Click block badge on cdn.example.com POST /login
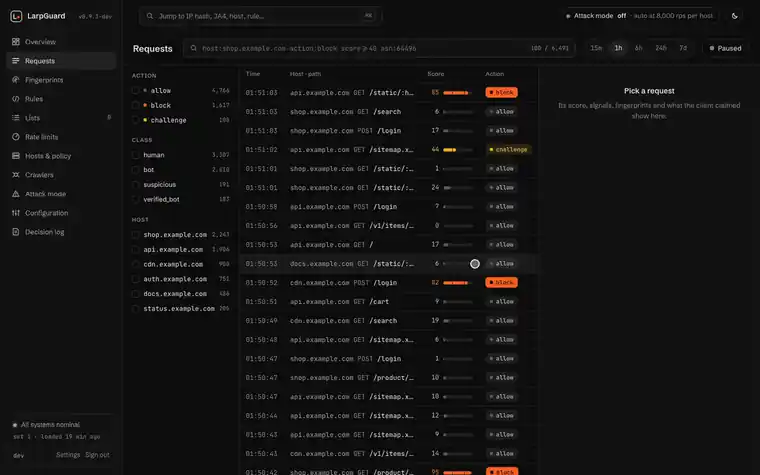The width and height of the screenshot is (760, 475). pyautogui.click(x=501, y=282)
